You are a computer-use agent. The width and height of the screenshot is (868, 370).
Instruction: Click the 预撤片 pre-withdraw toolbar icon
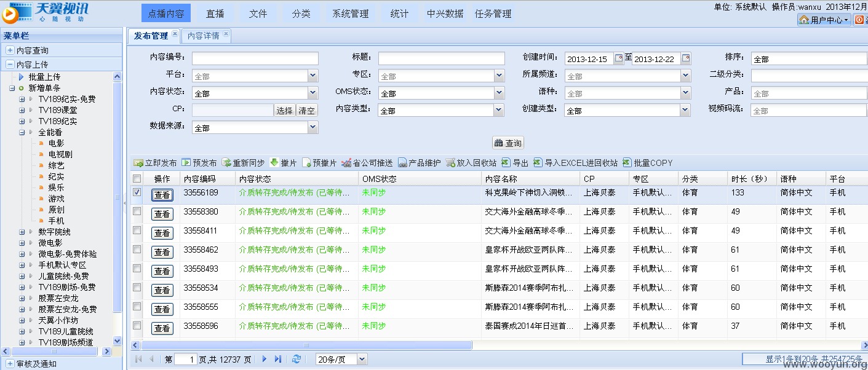(306, 163)
